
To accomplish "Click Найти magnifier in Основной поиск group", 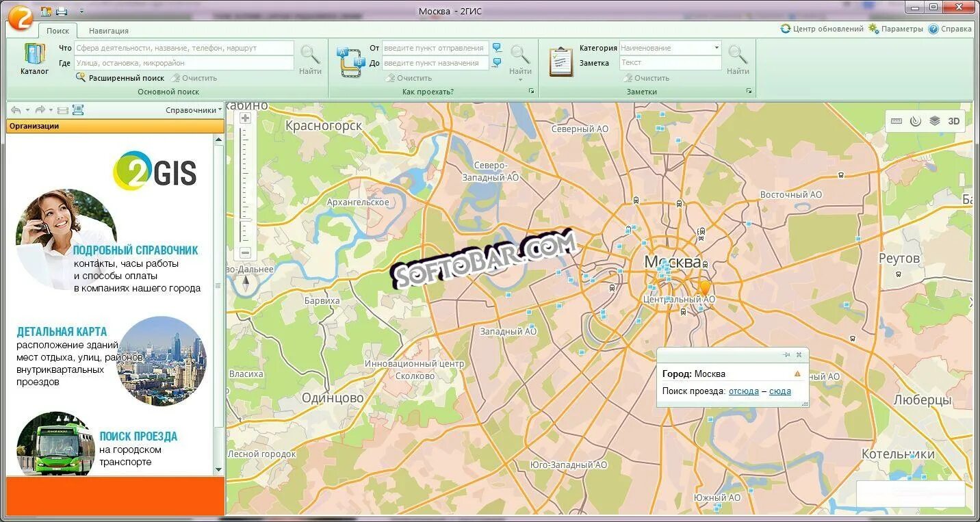I will pyautogui.click(x=310, y=60).
